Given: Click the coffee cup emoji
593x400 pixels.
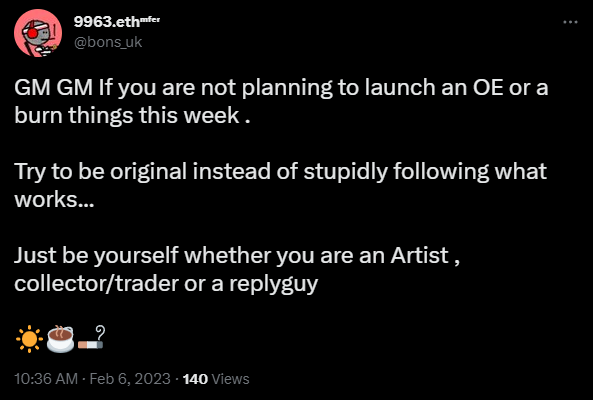Looking at the screenshot, I should (x=60, y=339).
